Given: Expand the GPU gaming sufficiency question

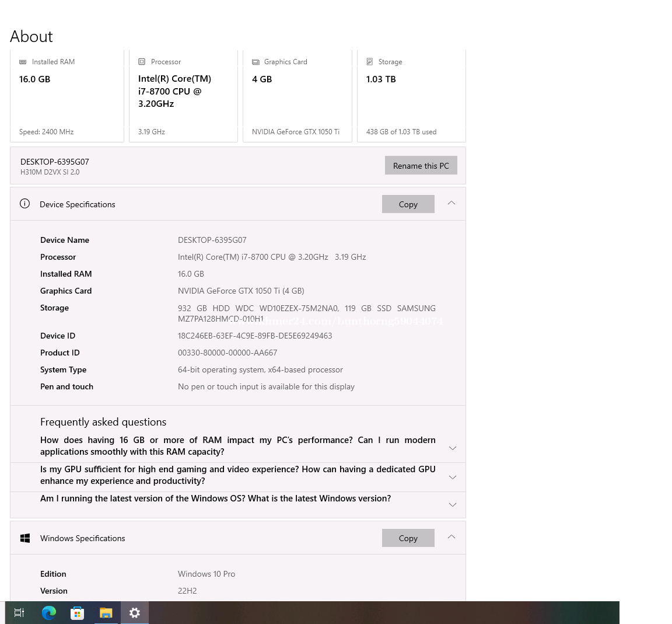Looking at the screenshot, I should point(452,477).
